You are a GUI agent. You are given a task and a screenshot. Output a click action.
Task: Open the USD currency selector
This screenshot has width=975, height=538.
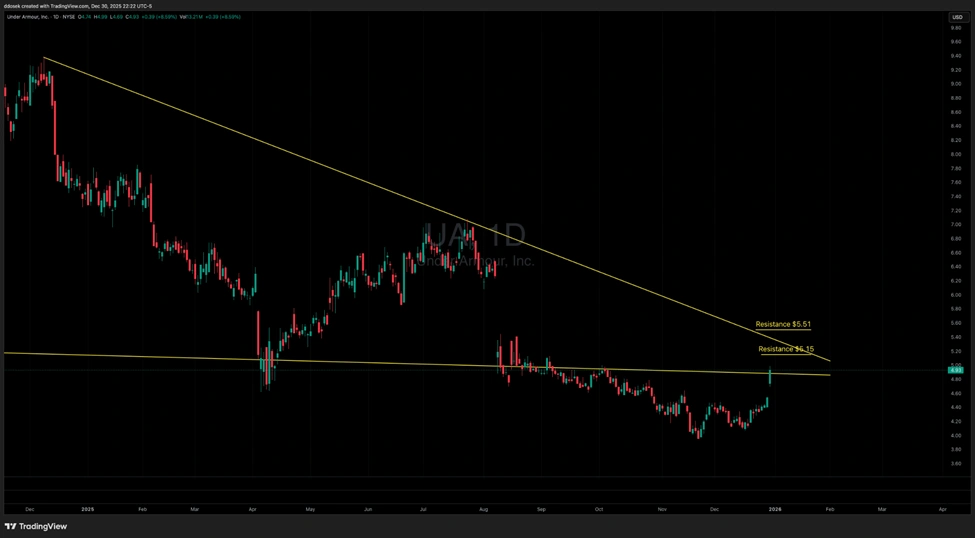956,17
